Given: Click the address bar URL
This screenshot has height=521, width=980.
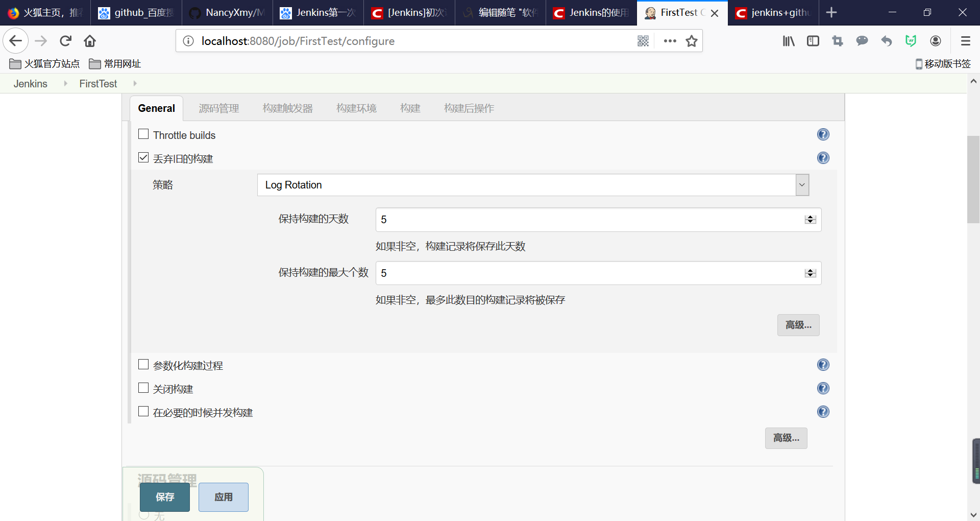Looking at the screenshot, I should pos(298,41).
